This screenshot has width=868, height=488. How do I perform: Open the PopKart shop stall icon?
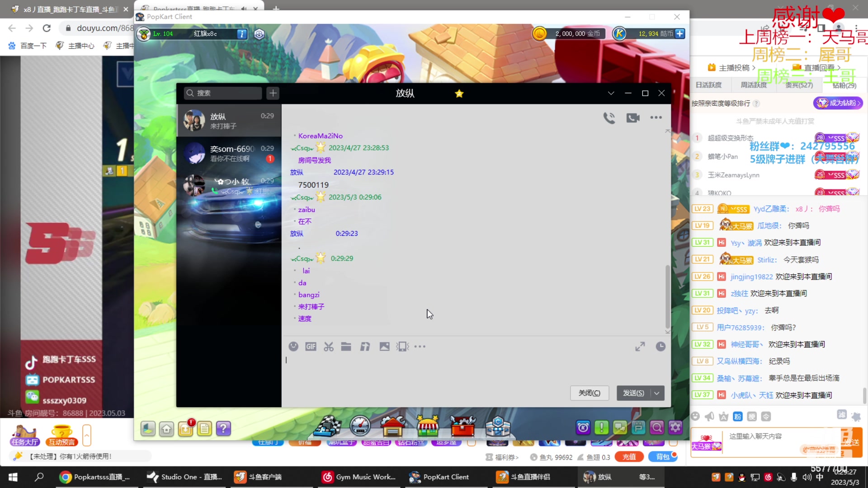pyautogui.click(x=428, y=426)
